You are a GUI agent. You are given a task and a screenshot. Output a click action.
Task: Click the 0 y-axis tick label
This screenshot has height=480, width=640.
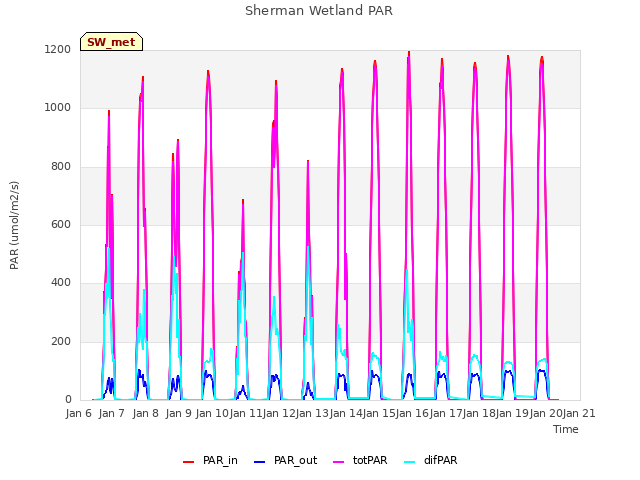(x=68, y=400)
